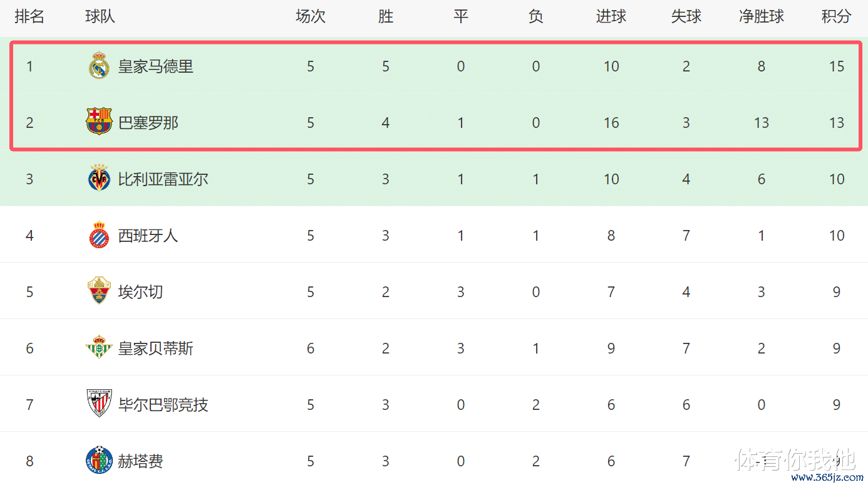Screen dimensions: 868x487
Task: Click the Getafe club crest
Action: click(x=99, y=461)
